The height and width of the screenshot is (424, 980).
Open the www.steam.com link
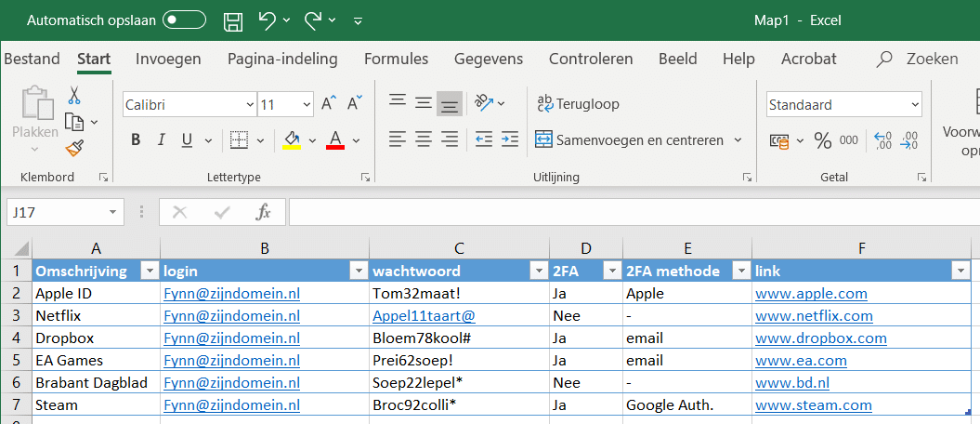(813, 405)
